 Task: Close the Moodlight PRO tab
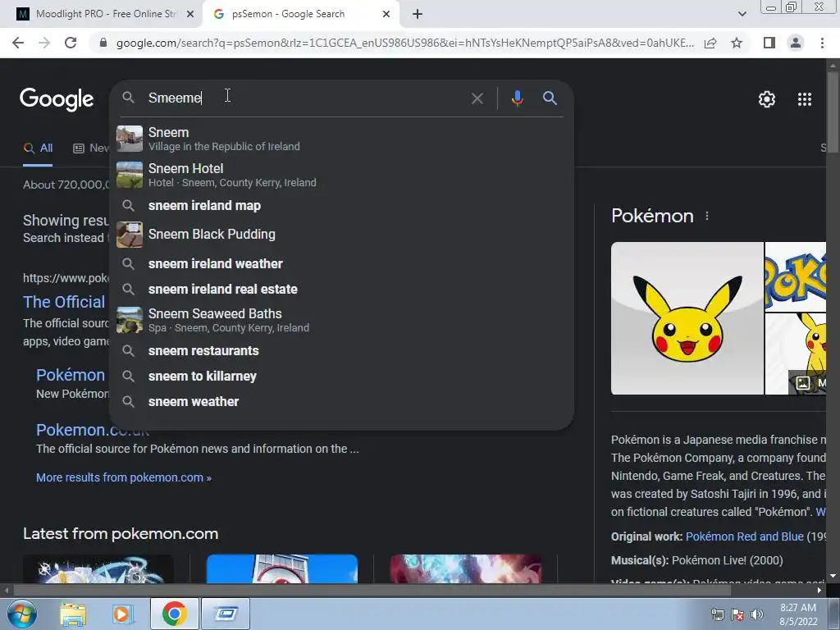point(190,15)
